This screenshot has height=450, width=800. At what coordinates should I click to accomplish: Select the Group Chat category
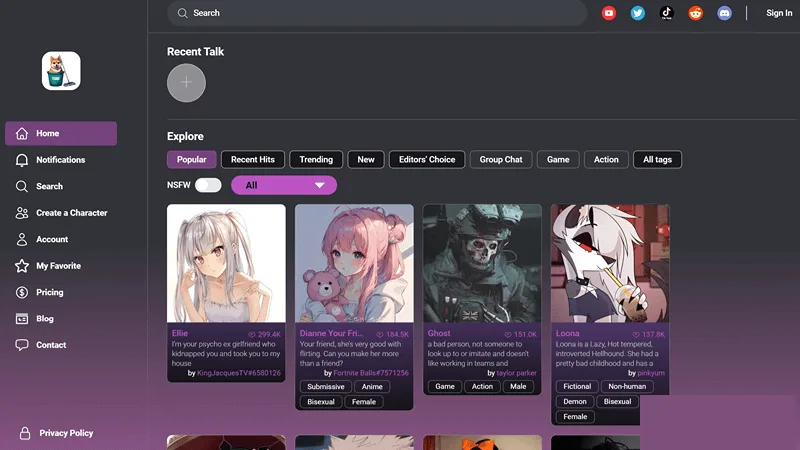coord(501,159)
